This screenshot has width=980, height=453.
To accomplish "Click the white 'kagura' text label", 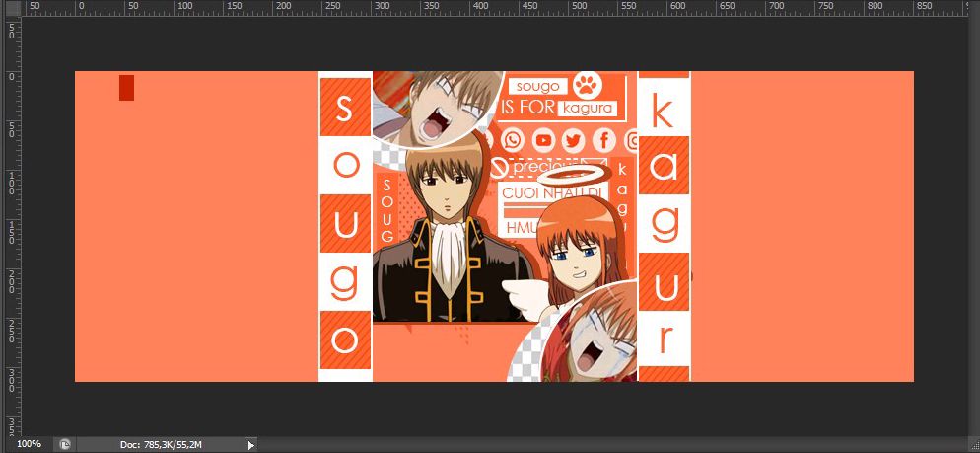I will pos(591,107).
